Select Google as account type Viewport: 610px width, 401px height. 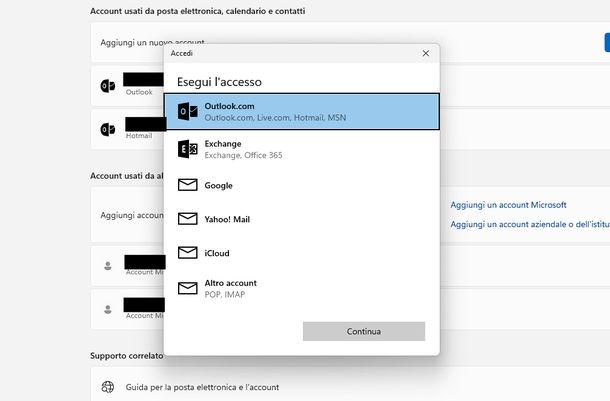pyautogui.click(x=302, y=185)
